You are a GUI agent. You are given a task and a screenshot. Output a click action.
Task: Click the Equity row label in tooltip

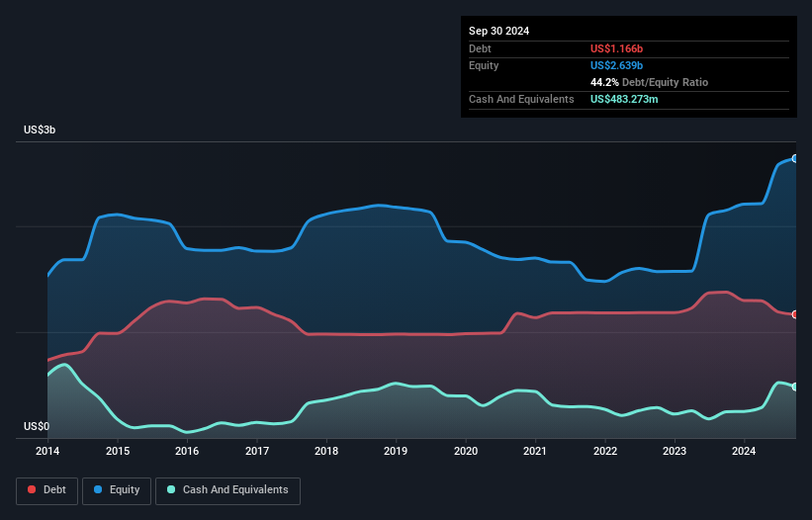point(484,65)
